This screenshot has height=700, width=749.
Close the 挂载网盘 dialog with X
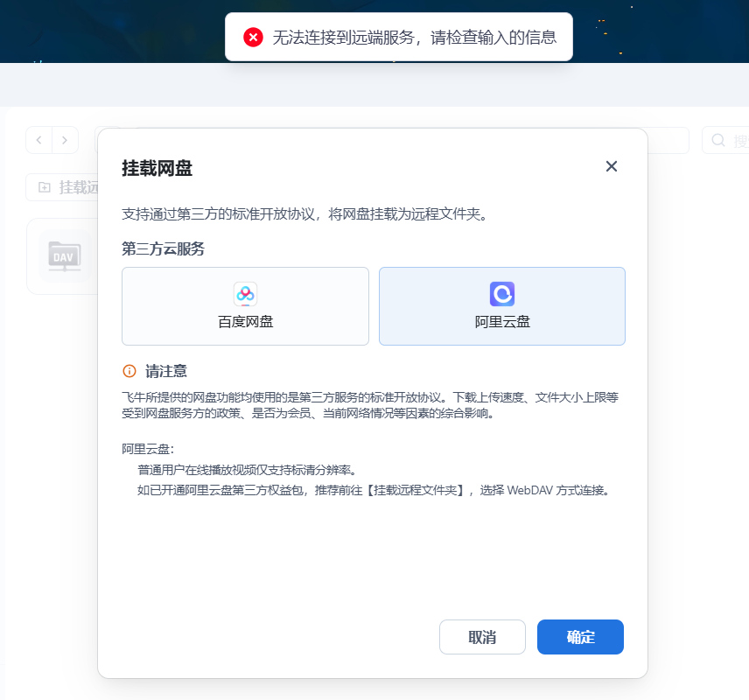(x=611, y=166)
